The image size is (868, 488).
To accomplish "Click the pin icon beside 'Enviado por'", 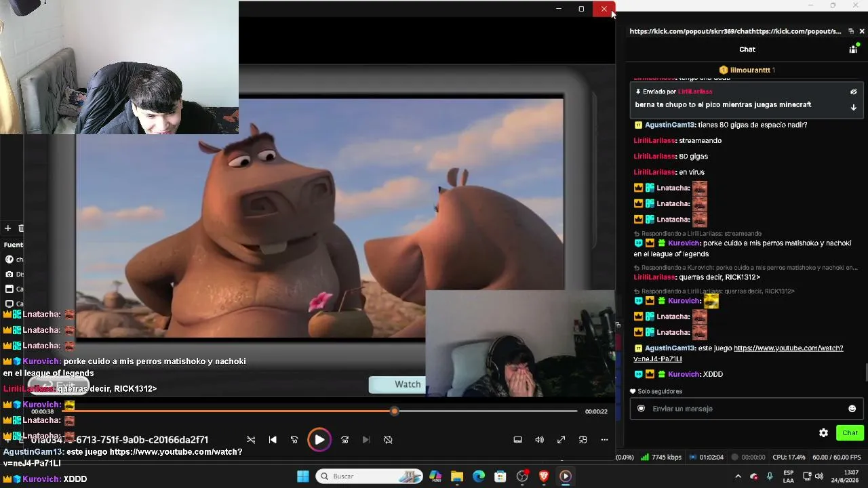I will point(638,91).
